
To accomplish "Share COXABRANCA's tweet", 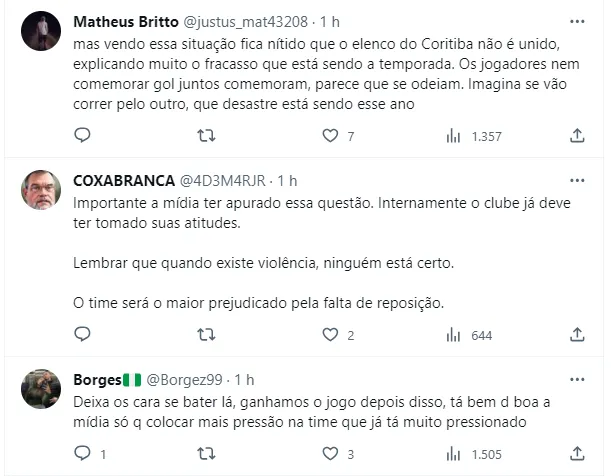I will coord(577,335).
